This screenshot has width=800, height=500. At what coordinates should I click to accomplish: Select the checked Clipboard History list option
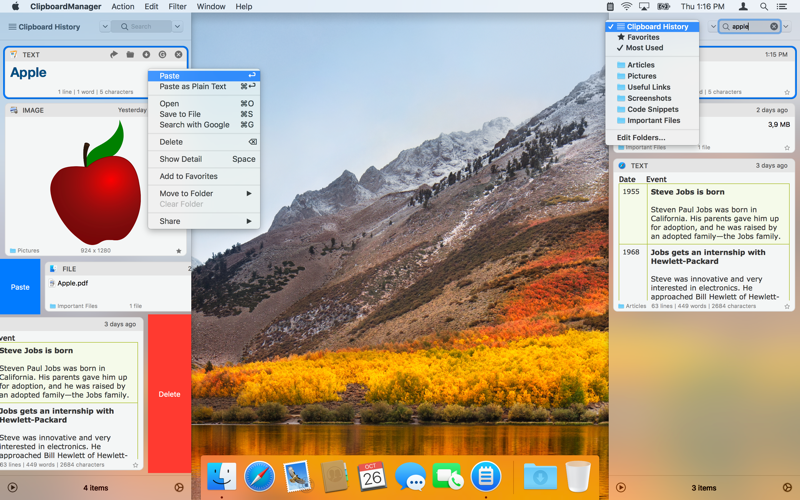[657, 27]
